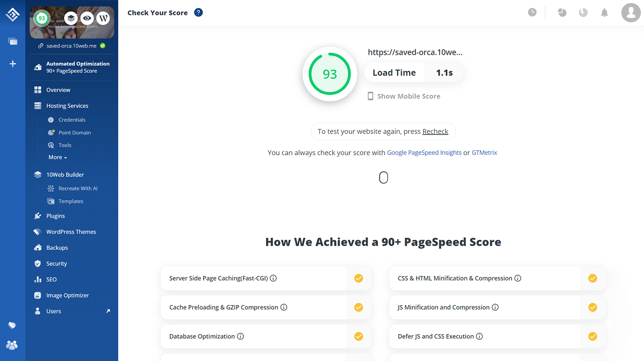
Task: Click the checkmark beside Server Side Page Caching
Action: (358, 278)
